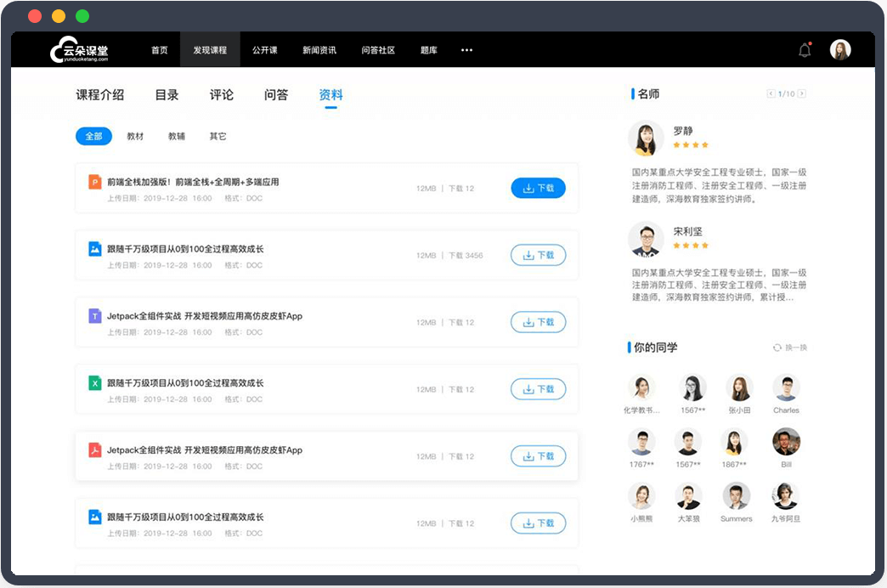Open title 前端全栈加强版！前端全栈+全周期+多端应用
Screen dimensions: 887x588
point(193,182)
